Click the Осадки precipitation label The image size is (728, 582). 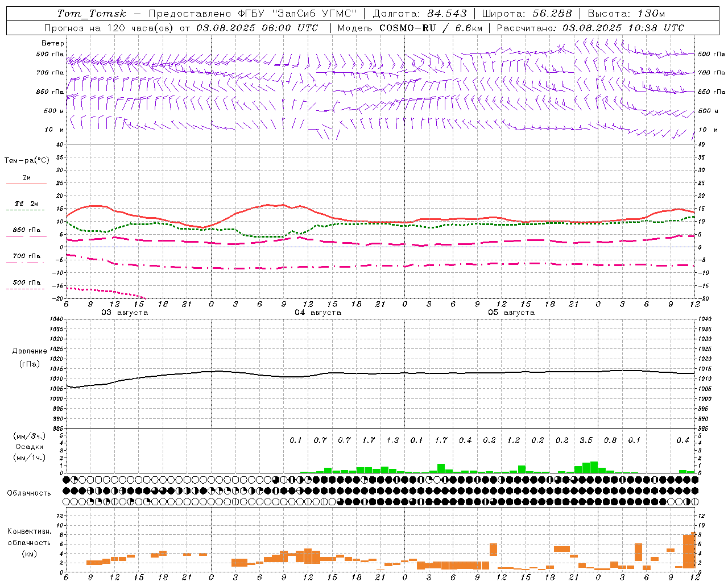coord(29,447)
